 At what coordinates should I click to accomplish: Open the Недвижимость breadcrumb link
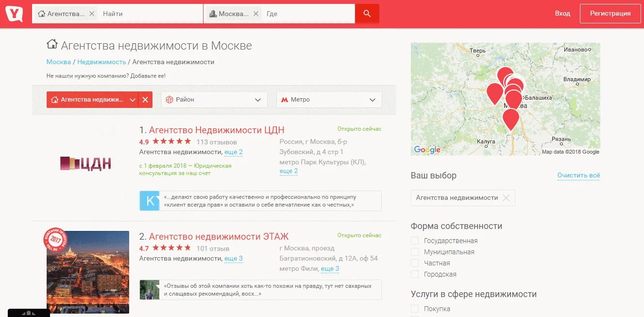102,62
